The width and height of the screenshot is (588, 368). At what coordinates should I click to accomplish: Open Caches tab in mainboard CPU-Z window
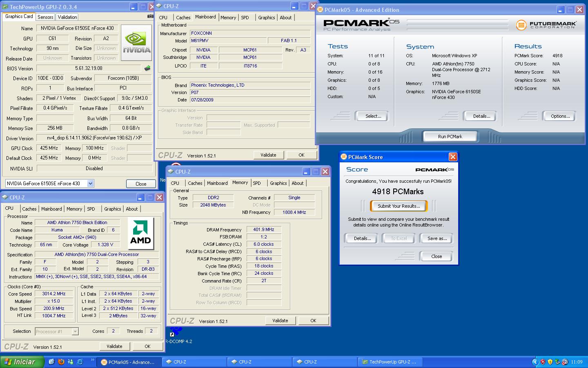pyautogui.click(x=183, y=18)
